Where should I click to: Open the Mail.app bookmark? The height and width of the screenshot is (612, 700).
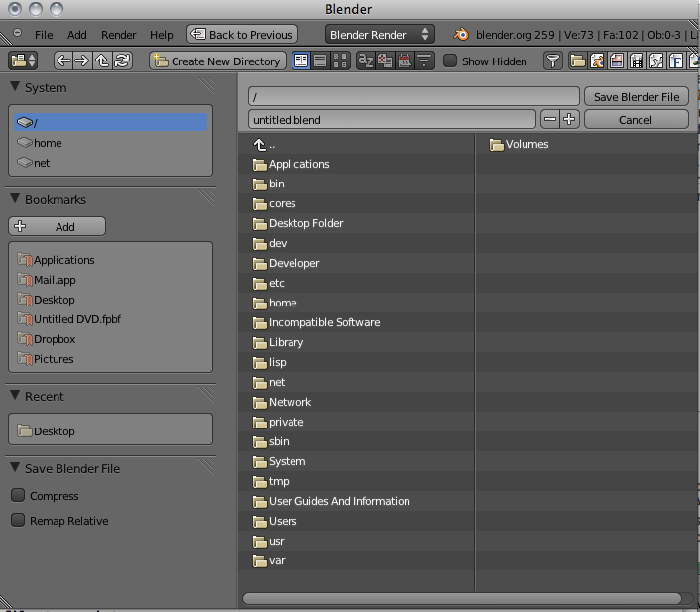pyautogui.click(x=110, y=280)
